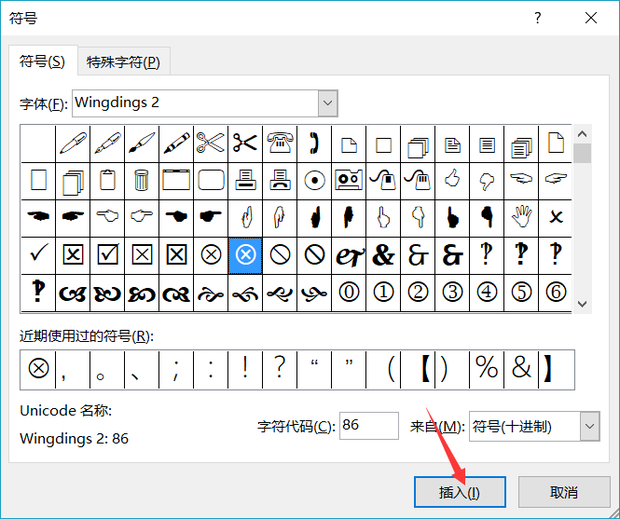Screen dimensions: 620x519
Task: Pick the plain check mark symbol
Action: tap(38, 255)
